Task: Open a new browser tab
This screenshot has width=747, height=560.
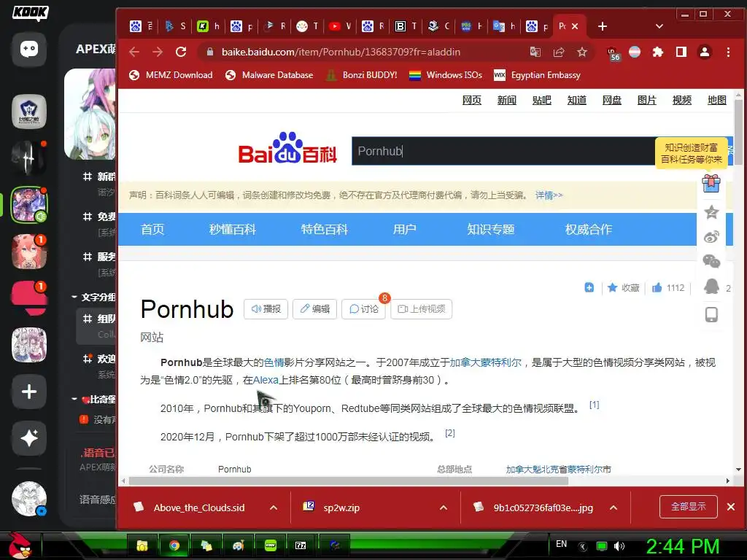Action: [602, 26]
